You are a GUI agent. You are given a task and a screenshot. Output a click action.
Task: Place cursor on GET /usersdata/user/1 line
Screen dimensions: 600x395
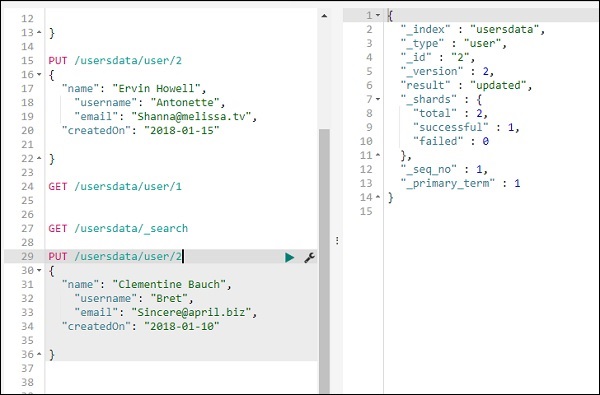(x=115, y=186)
